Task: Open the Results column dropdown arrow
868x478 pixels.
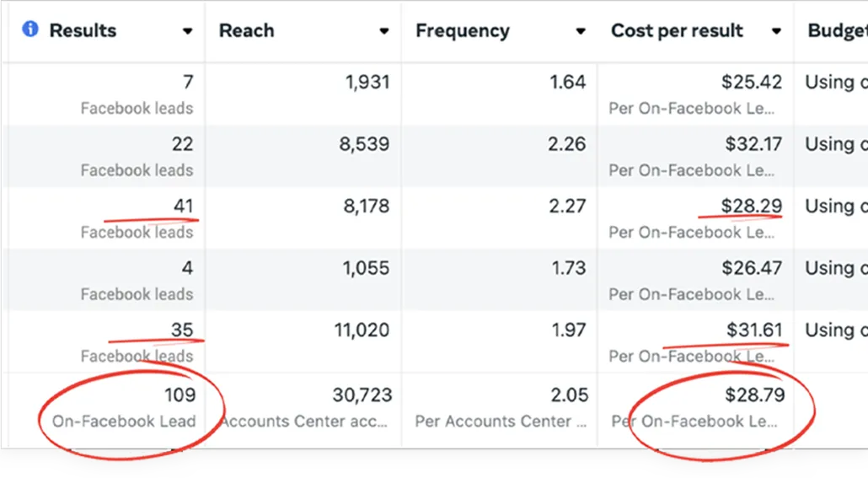Action: [187, 31]
